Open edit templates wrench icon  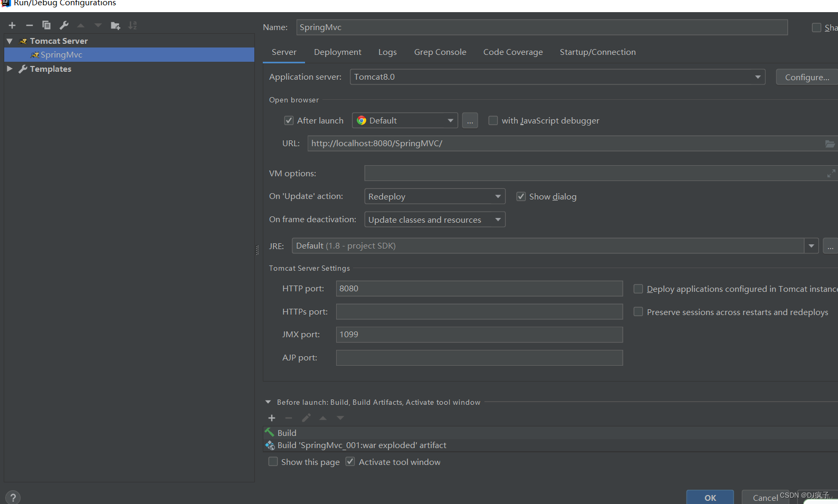click(64, 25)
